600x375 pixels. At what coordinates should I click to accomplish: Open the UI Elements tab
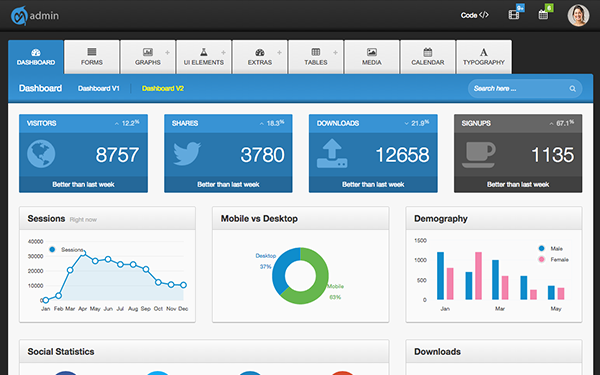pyautogui.click(x=204, y=57)
